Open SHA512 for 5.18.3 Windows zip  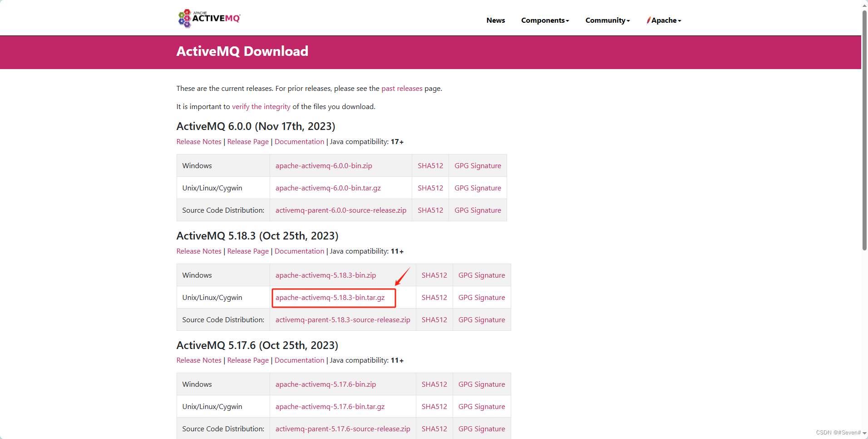tap(434, 275)
